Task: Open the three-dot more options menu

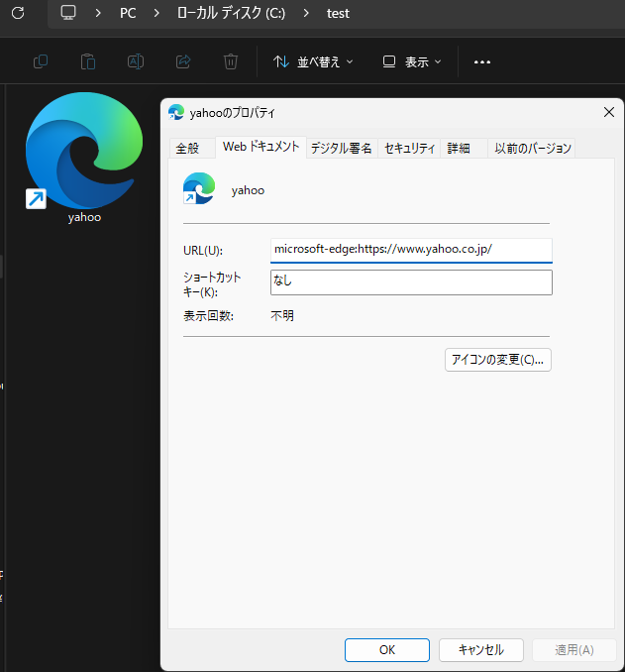Action: 482,61
